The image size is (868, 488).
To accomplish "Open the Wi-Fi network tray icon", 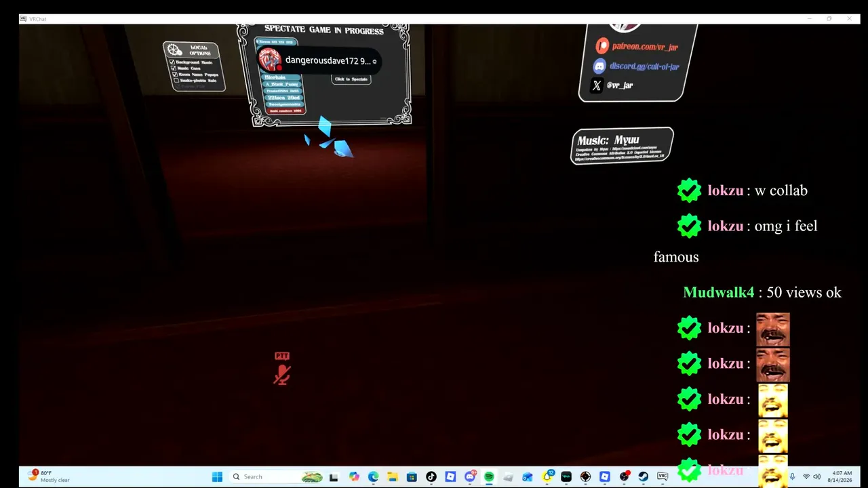I will (806, 476).
